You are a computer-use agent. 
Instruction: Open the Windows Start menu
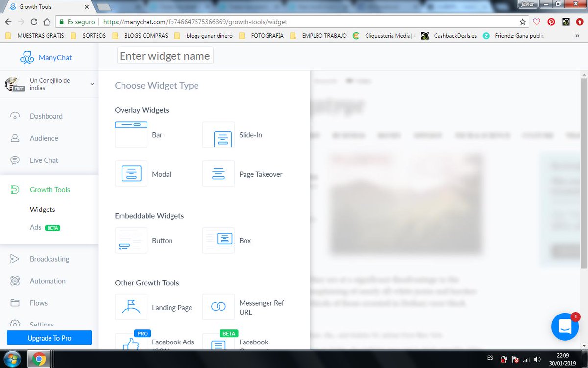tap(11, 359)
